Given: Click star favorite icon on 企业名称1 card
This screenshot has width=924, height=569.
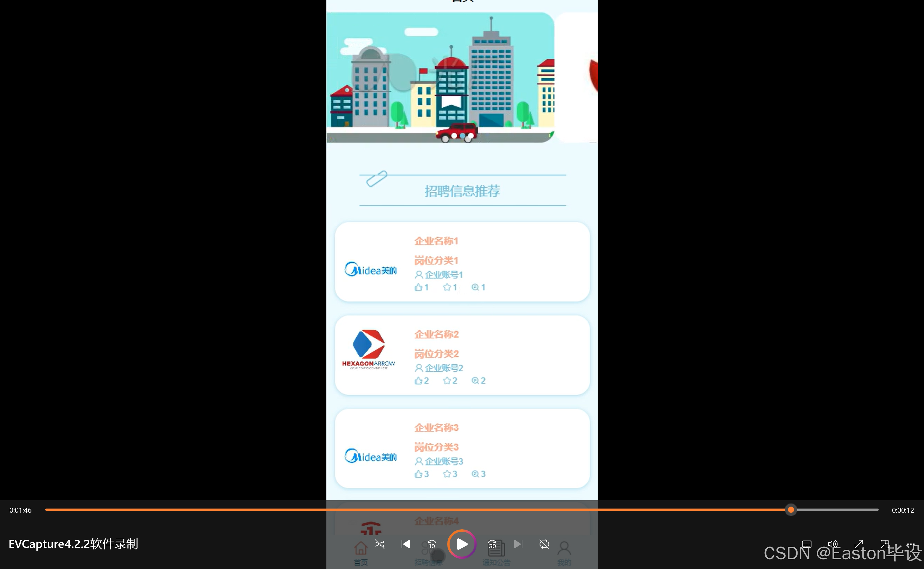Looking at the screenshot, I should pyautogui.click(x=447, y=287).
